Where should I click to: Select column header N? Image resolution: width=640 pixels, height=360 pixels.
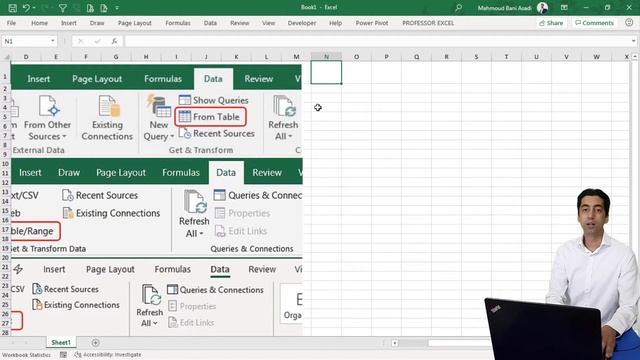tap(326, 57)
